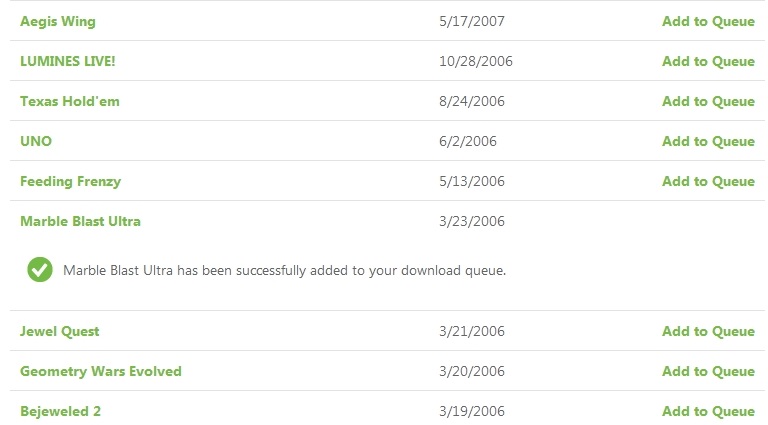Open the Marble Blast Ultra title link
This screenshot has width=768, height=425.
point(80,221)
